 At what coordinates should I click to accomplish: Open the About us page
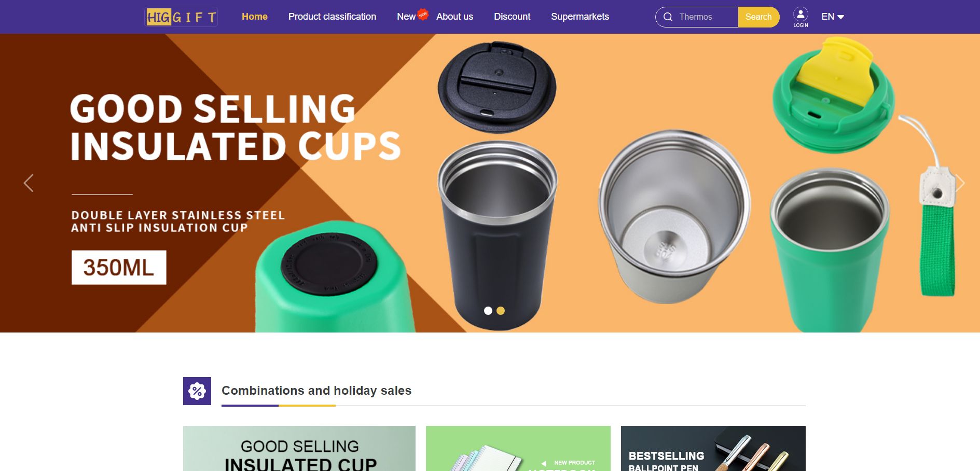pos(454,17)
